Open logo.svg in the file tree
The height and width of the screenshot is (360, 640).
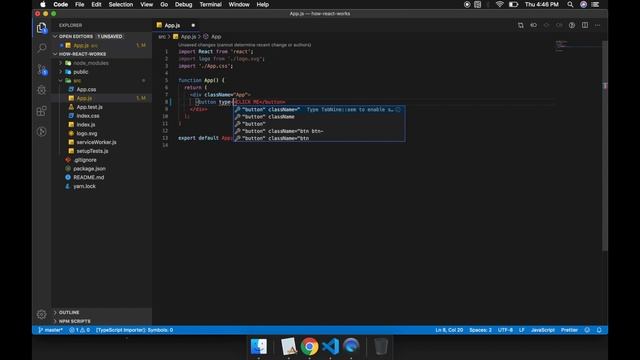point(87,133)
